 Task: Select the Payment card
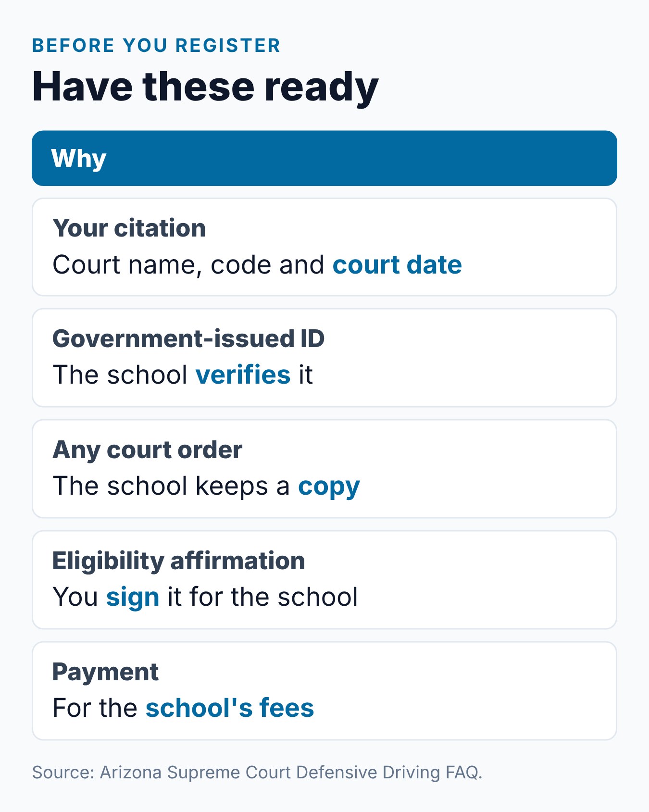(324, 691)
